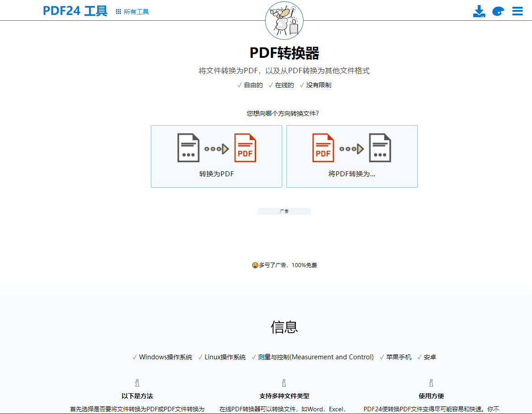
Task: Click the 广告 label bar
Action: click(284, 211)
